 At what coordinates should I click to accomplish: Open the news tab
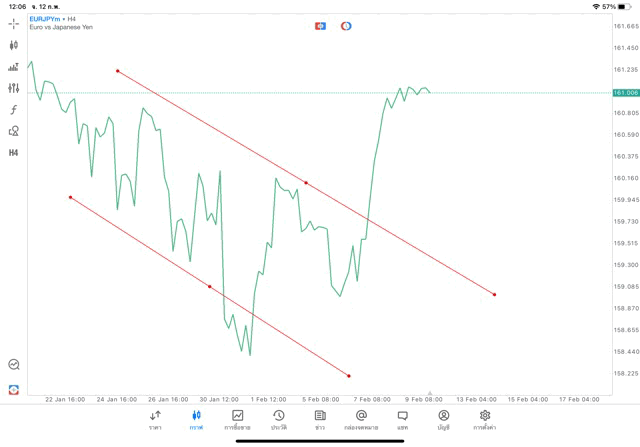point(320,420)
